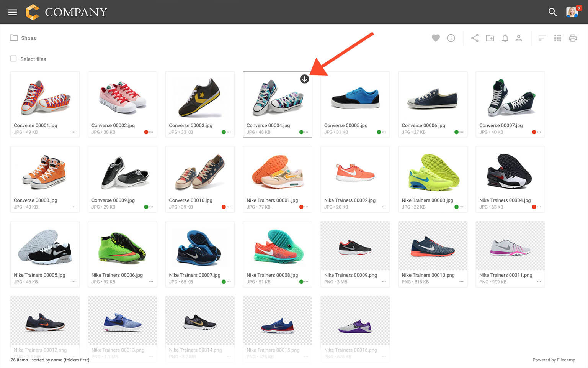Open Converse 00009.jpg thumbnail
The width and height of the screenshot is (588, 368).
pyautogui.click(x=122, y=171)
